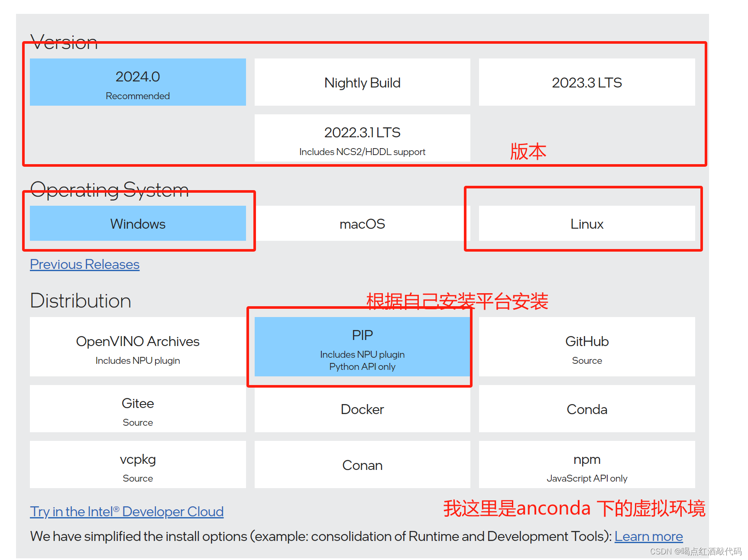Open the Previous Releases link
748x560 pixels.
pos(84,264)
